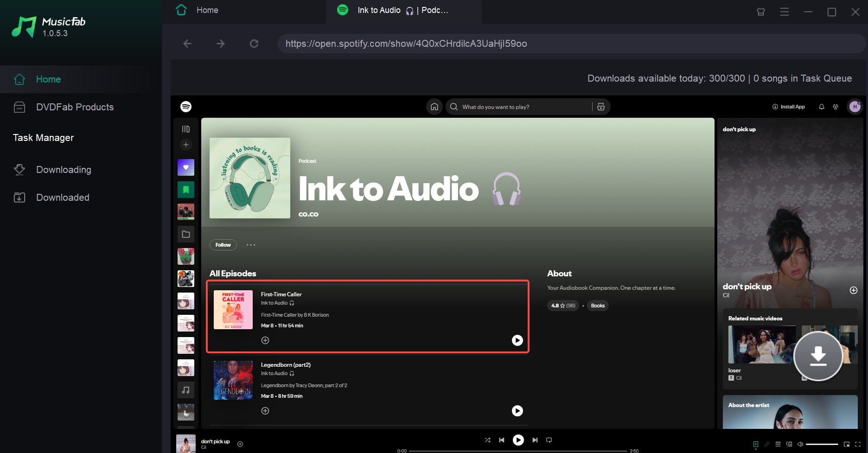The image size is (868, 453).
Task: Open co.co publisher link
Action: point(308,214)
